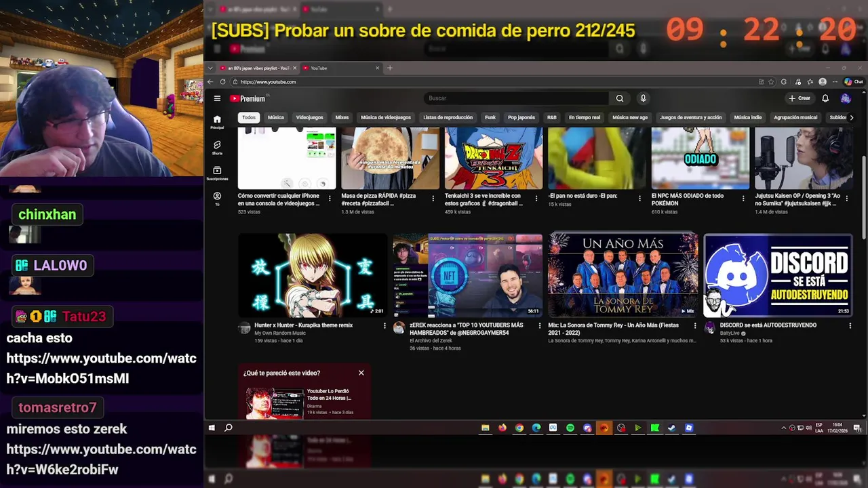Open options for the iPhone consola short

(x=330, y=199)
